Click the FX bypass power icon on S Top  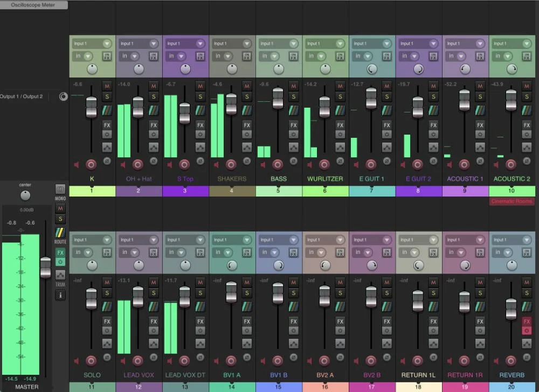click(201, 134)
